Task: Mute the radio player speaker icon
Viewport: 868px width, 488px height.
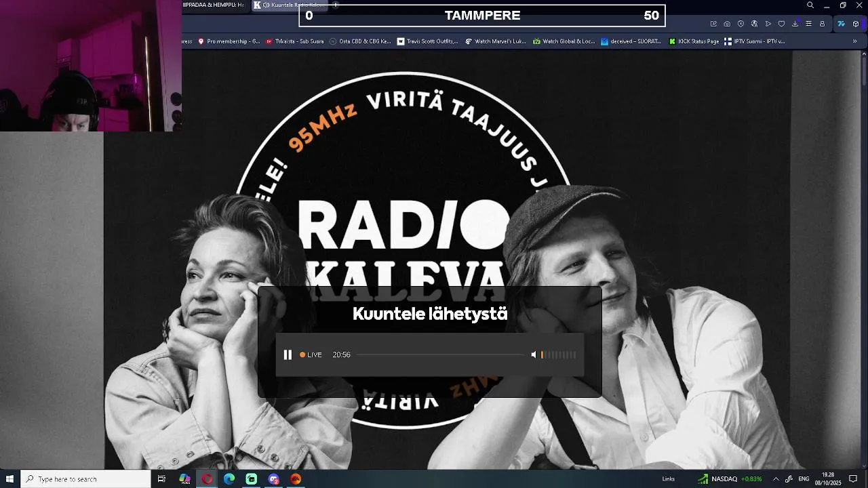Action: 534,354
